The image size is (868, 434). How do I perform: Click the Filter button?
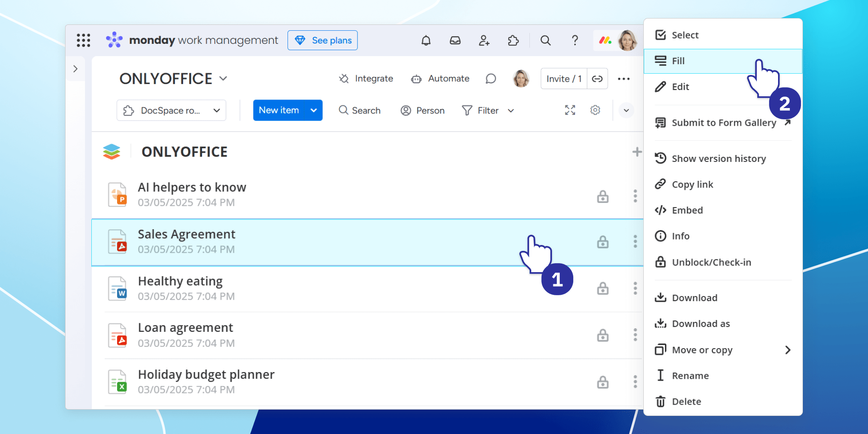[x=480, y=110]
